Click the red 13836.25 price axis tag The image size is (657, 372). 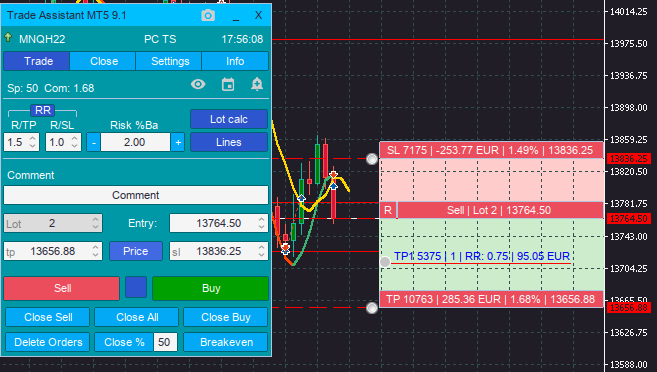(x=629, y=159)
